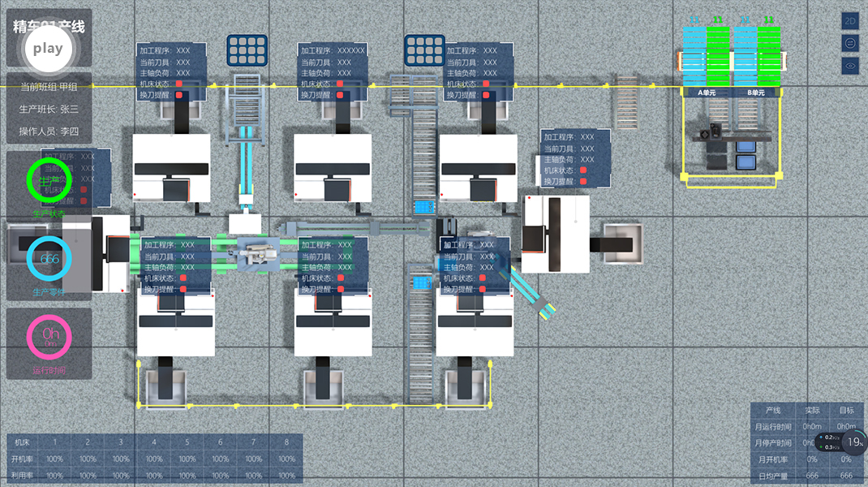Click machine column header 3
868x487 pixels.
[x=121, y=442]
